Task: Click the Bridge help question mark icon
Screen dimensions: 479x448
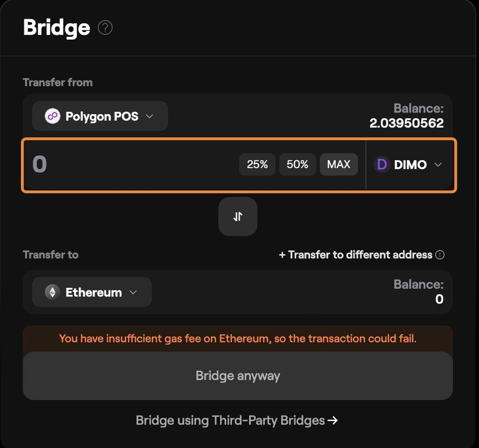Action: tap(105, 28)
